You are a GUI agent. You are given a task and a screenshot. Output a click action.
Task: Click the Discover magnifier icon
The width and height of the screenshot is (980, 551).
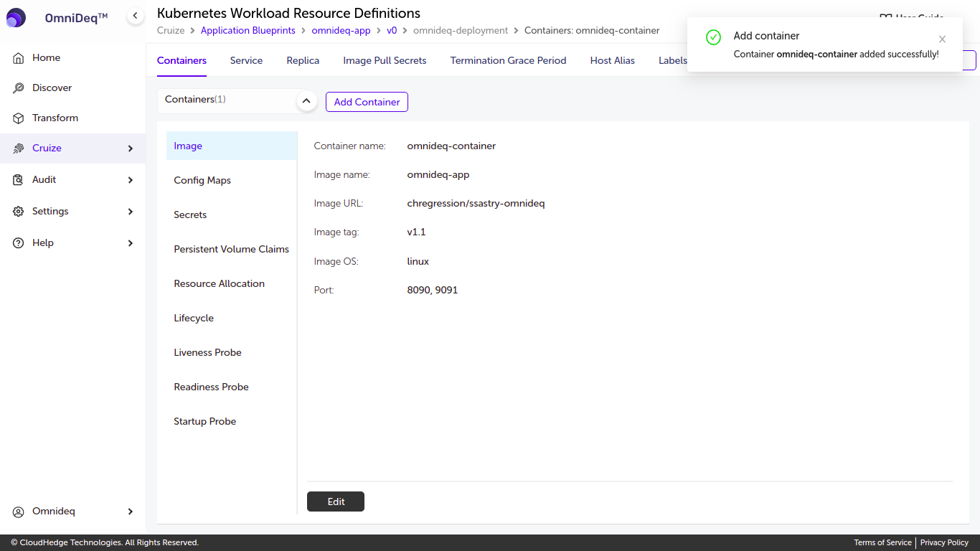point(19,88)
